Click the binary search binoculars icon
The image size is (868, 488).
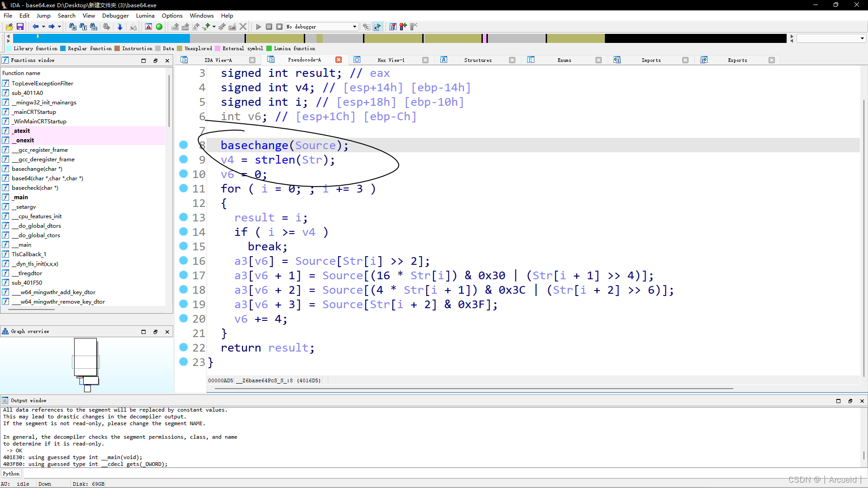pos(94,27)
